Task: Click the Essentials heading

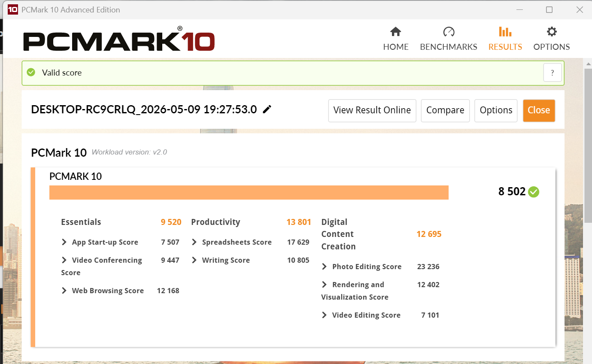Action: tap(81, 222)
